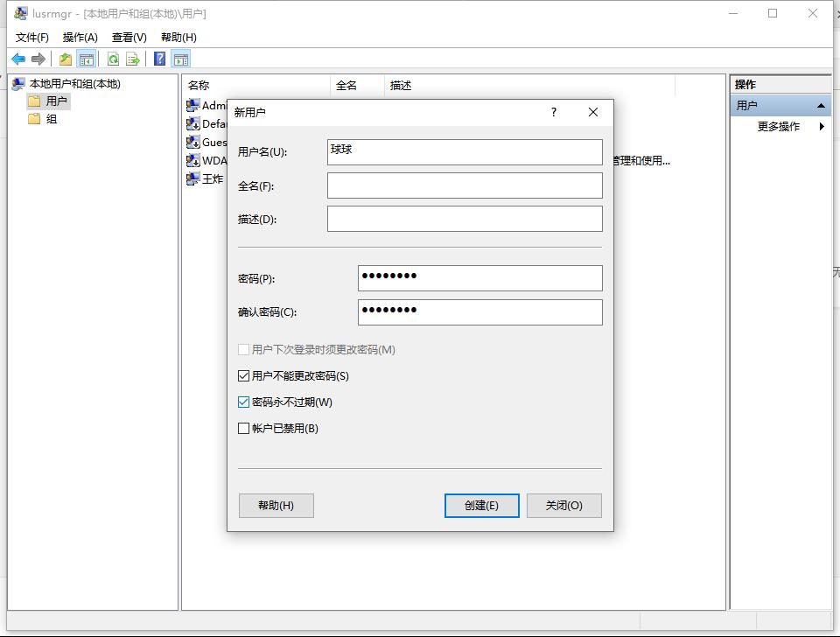Expand 更多操作 submenu arrow
This screenshot has width=840, height=637.
(x=822, y=126)
